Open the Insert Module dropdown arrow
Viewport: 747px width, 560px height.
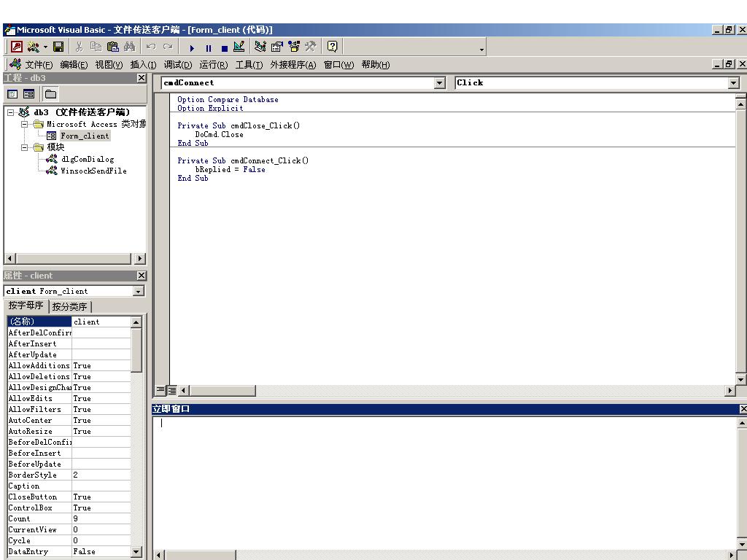45,47
